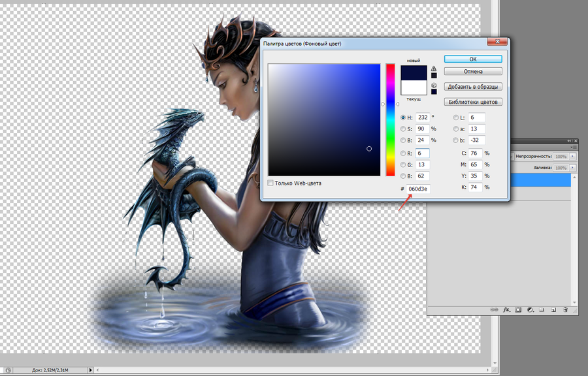Select the G green radio button
Viewport: 588px width, 376px height.
pyautogui.click(x=402, y=164)
